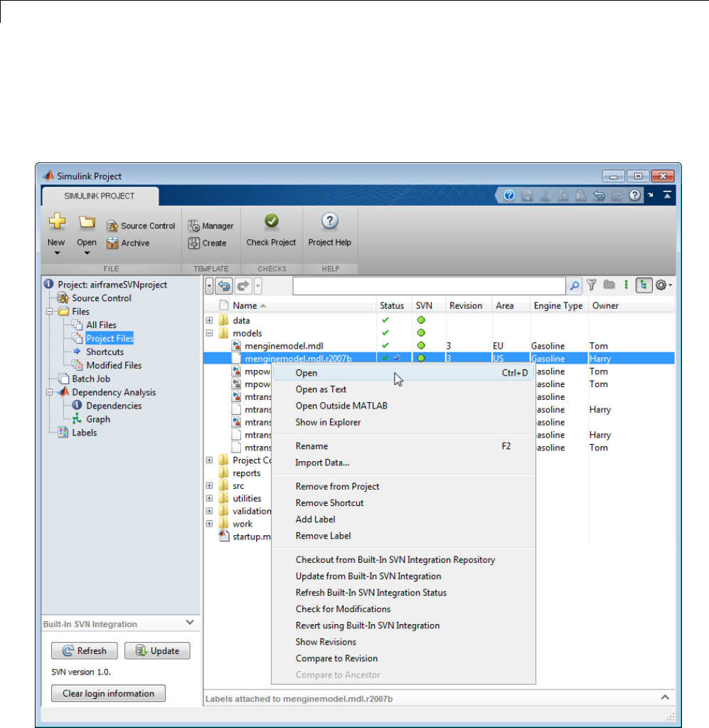
Task: Select the SIMULINK PROJECT tab
Action: [100, 196]
